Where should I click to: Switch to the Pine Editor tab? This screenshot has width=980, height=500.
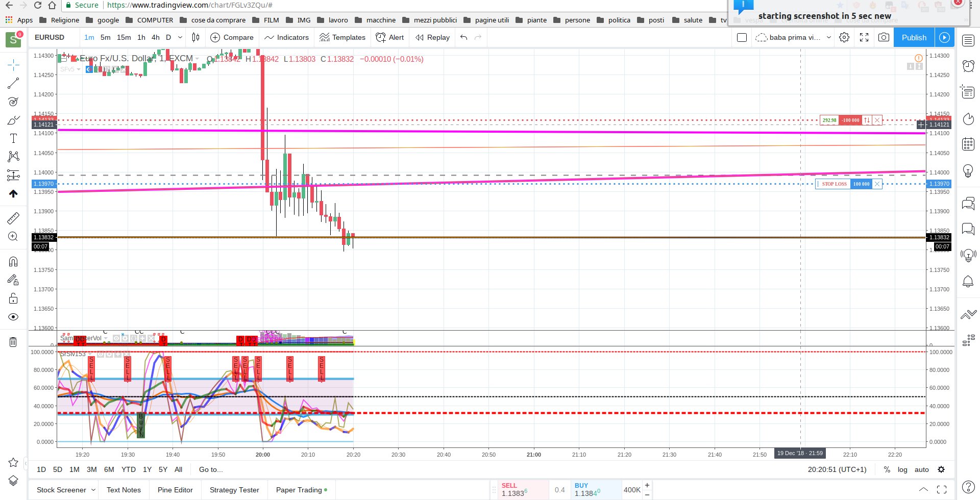coord(175,490)
